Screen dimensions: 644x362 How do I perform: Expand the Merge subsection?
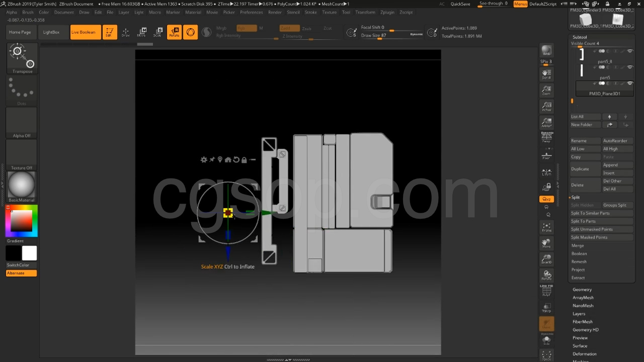(x=578, y=245)
